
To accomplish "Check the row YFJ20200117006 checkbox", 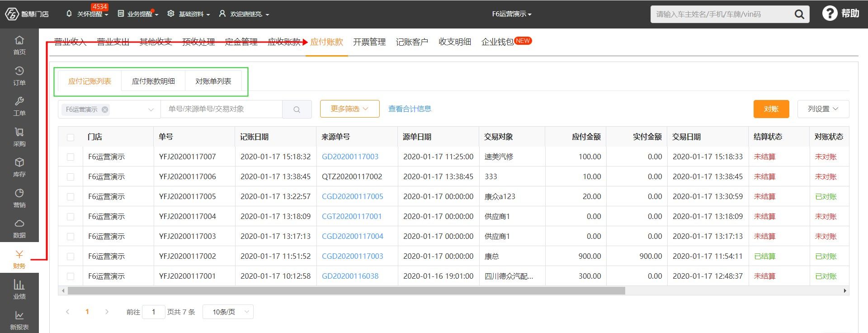I will point(71,177).
